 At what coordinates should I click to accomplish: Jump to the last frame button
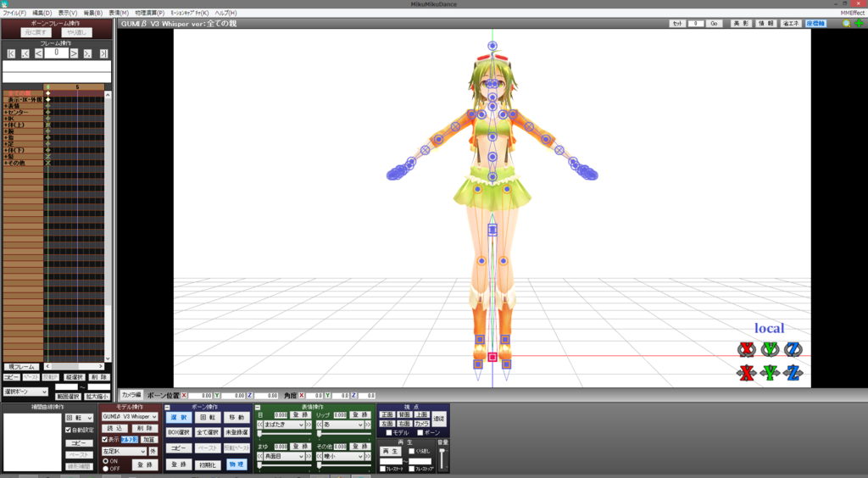tap(103, 53)
